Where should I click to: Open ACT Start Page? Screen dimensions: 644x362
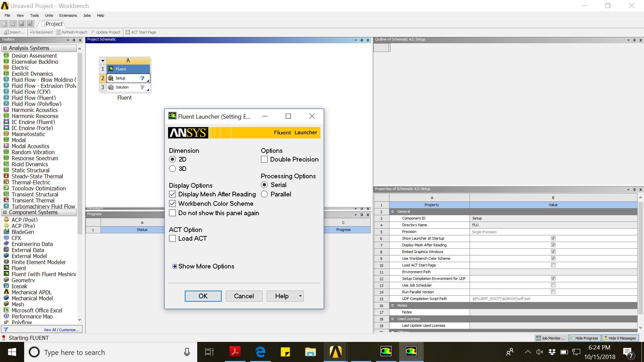(x=141, y=32)
